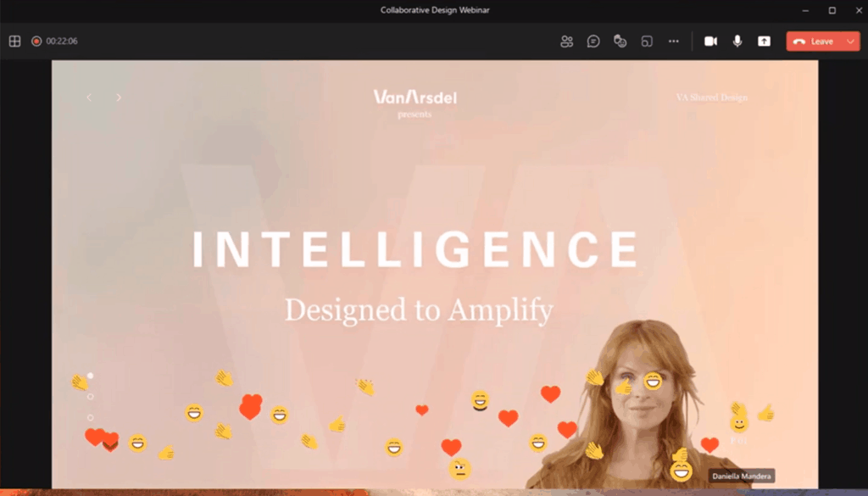Screen dimensions: 868x496
Task: Click the Daniella Mandera name label
Action: (741, 476)
